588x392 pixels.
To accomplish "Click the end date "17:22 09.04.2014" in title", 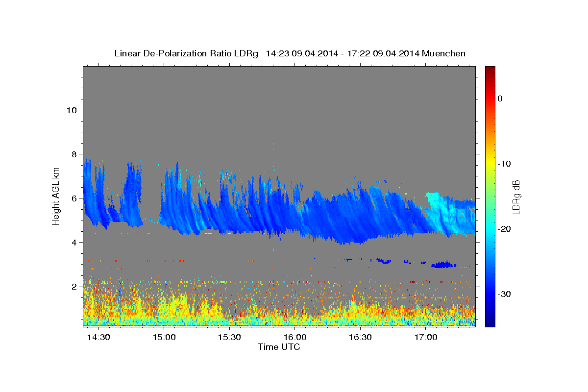I will [x=383, y=53].
